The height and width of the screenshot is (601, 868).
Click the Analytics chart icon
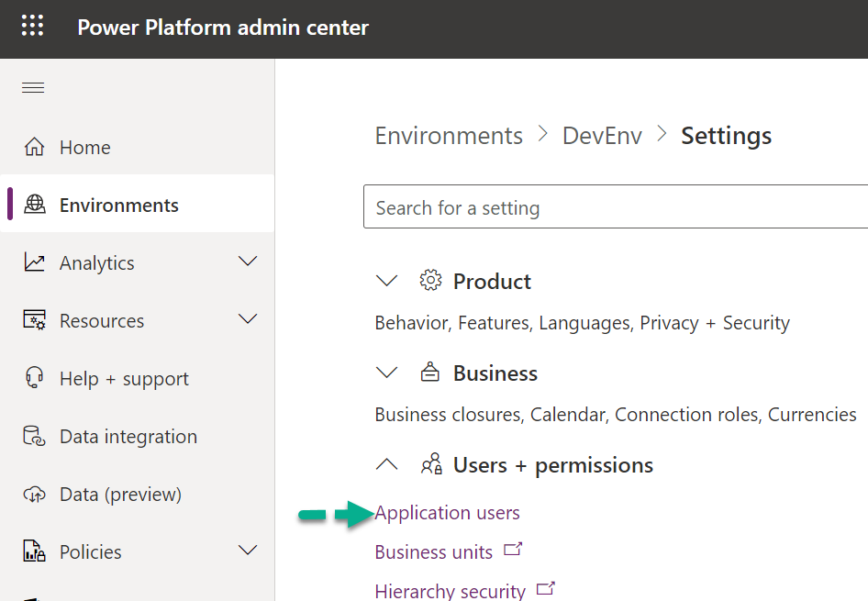point(34,263)
